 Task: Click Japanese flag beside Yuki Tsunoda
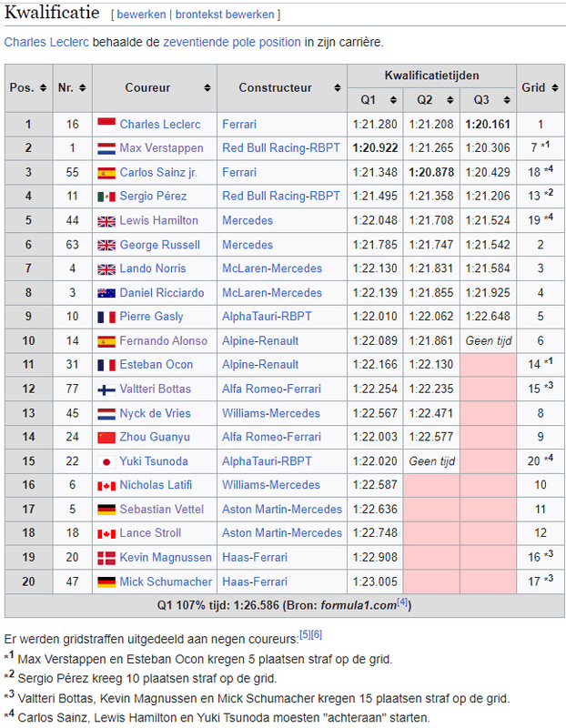(x=106, y=461)
